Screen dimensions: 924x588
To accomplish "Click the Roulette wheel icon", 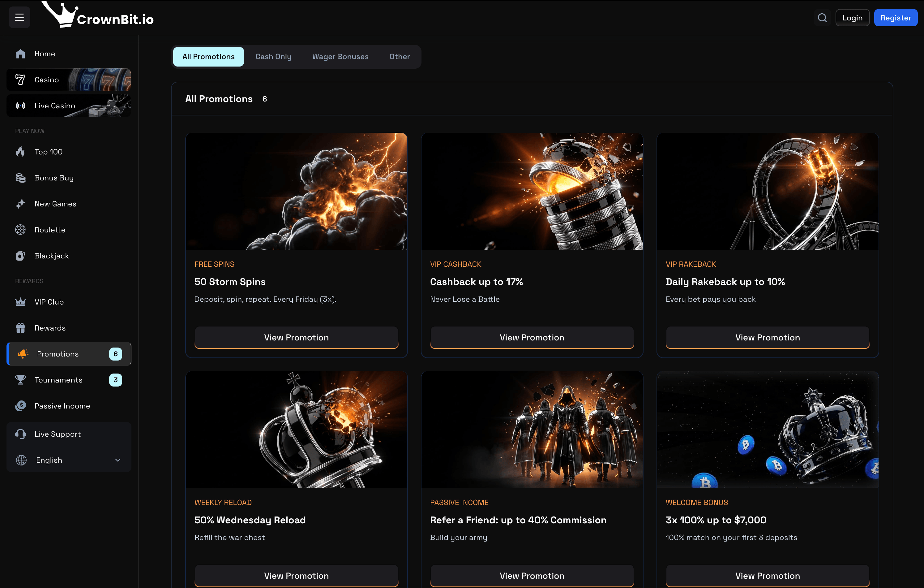I will (20, 230).
